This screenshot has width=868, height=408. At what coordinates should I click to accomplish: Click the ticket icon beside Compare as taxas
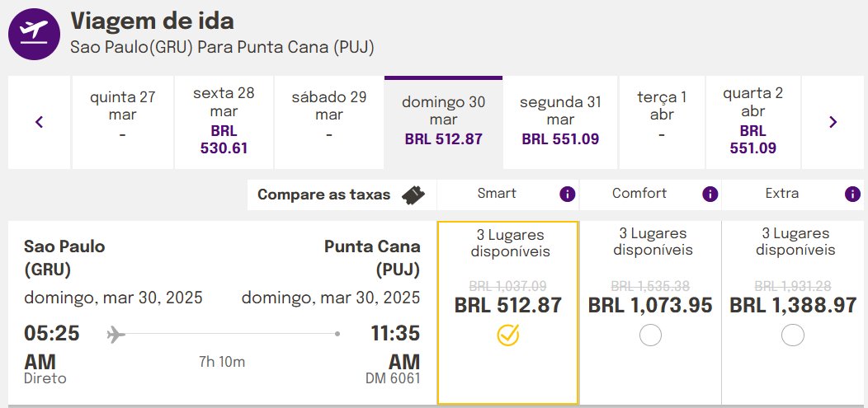415,195
